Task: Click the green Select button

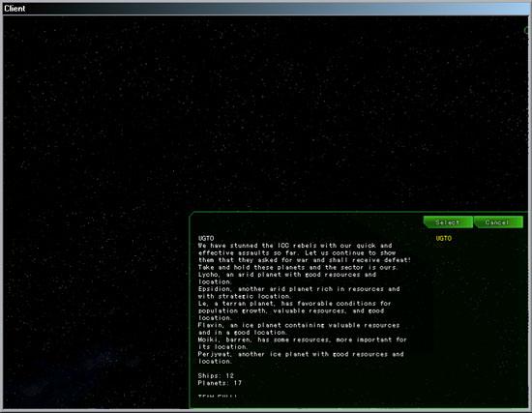Action: coord(448,222)
